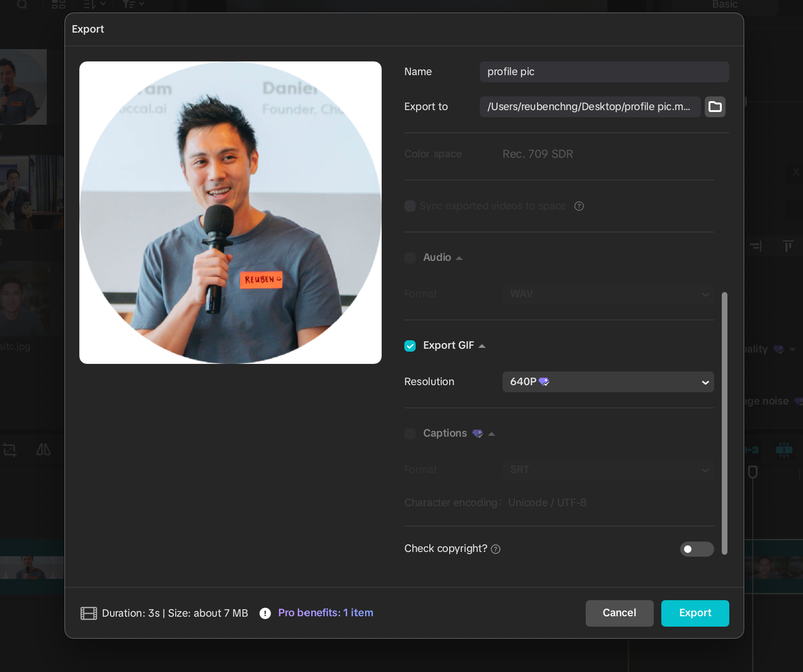
Task: Click the help icon next to Check copyright
Action: coord(495,549)
